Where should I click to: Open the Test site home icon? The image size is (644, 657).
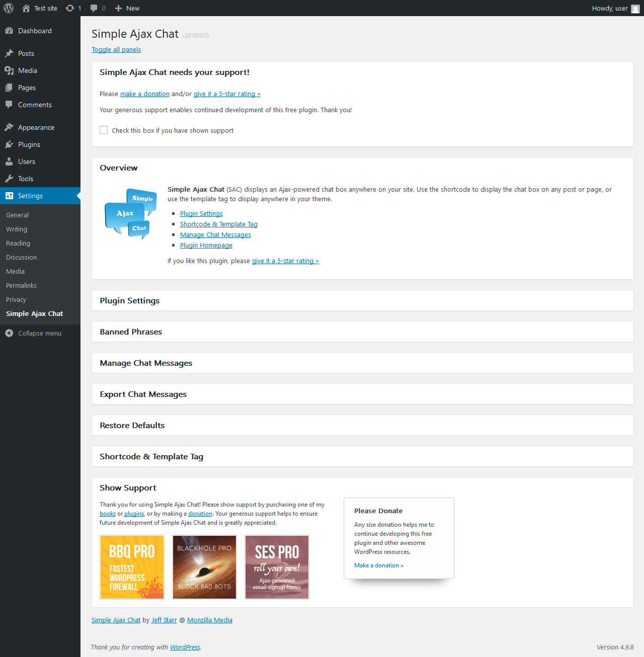pyautogui.click(x=26, y=8)
